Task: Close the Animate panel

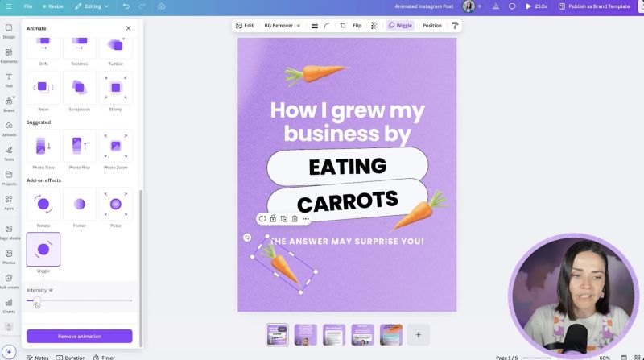Action: 128,28
